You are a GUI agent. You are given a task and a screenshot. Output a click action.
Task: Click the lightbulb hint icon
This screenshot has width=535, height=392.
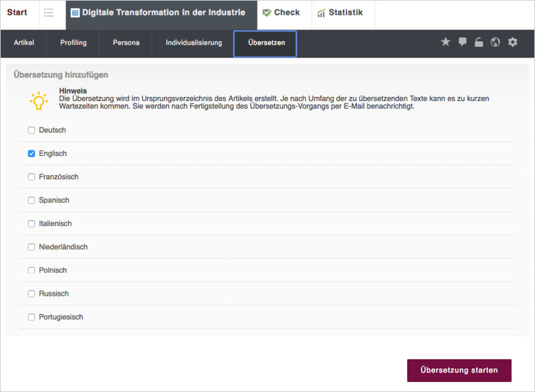pos(39,100)
